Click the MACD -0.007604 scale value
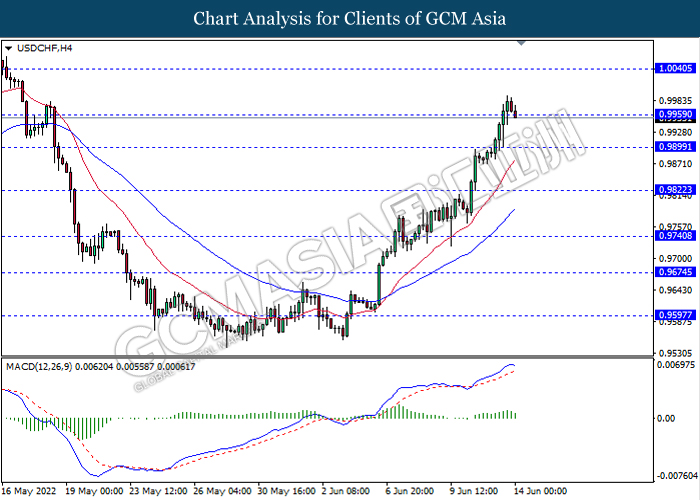700x500 pixels. 677,476
